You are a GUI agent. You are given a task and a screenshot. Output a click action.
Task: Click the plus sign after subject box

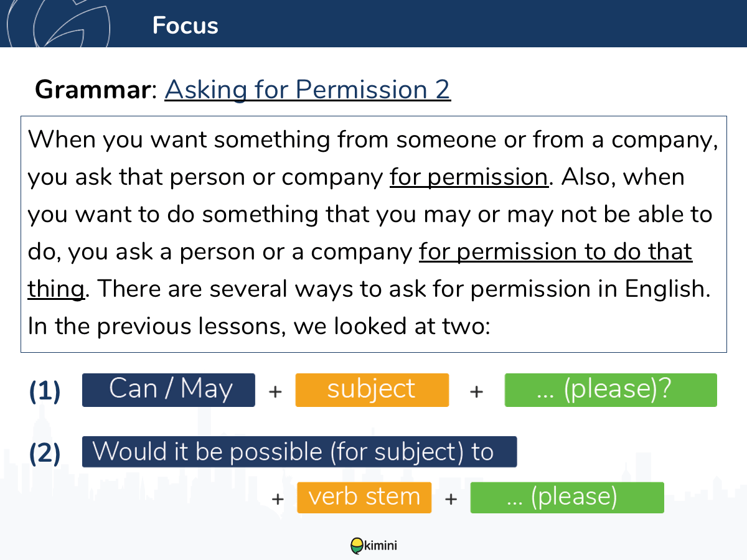click(476, 392)
